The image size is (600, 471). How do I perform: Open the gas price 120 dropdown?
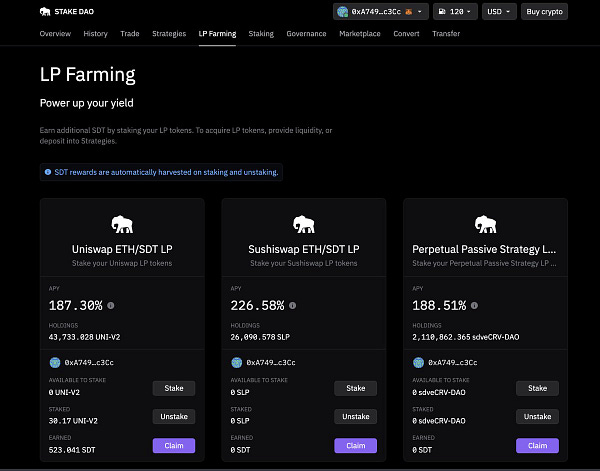[x=455, y=11]
